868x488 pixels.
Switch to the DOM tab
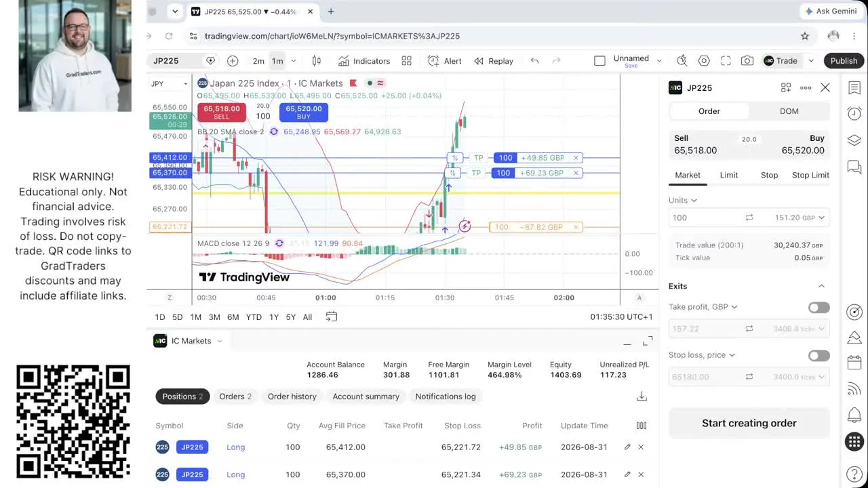[x=789, y=111]
